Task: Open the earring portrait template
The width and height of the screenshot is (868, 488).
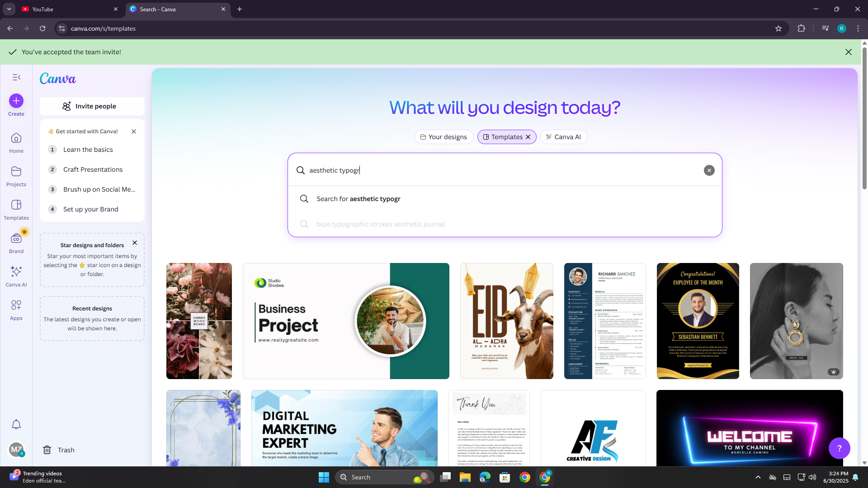Action: [x=797, y=321]
